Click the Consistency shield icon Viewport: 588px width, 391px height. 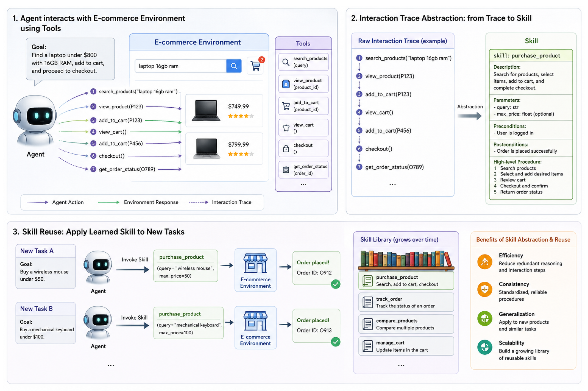485,289
